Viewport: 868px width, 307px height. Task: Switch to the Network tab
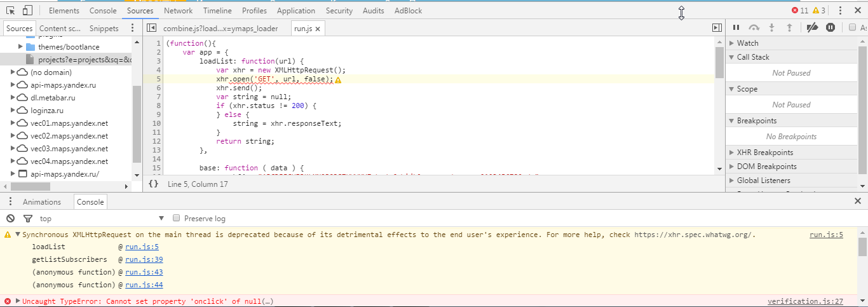tap(178, 11)
